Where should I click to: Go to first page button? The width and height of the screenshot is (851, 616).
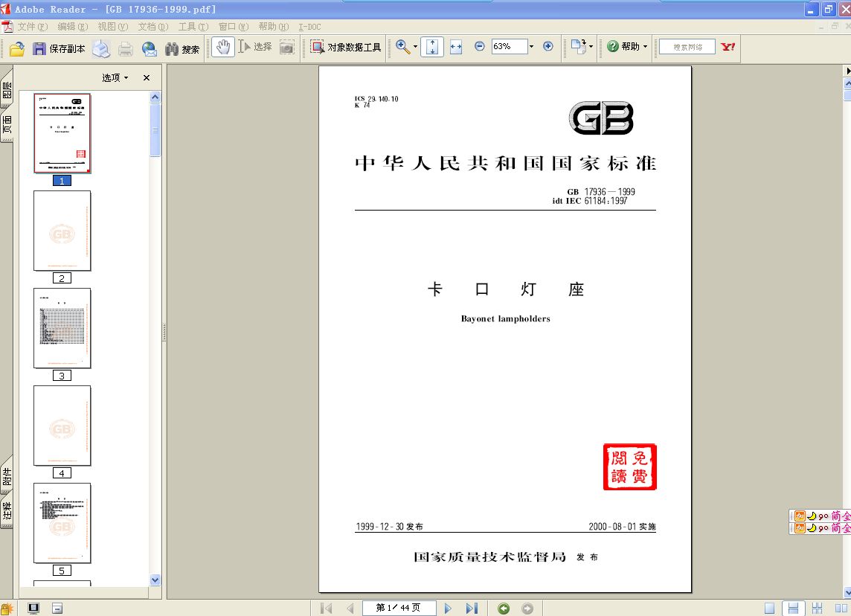coord(326,609)
